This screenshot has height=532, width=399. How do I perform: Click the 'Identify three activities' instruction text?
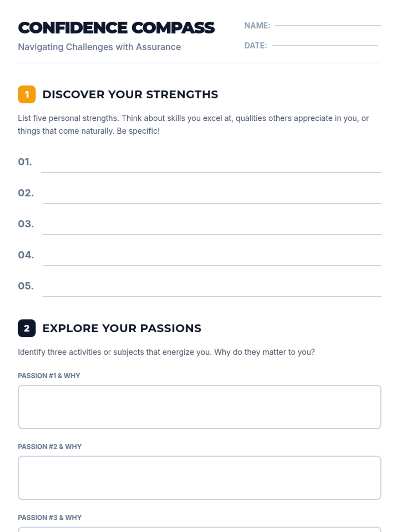[x=166, y=352]
